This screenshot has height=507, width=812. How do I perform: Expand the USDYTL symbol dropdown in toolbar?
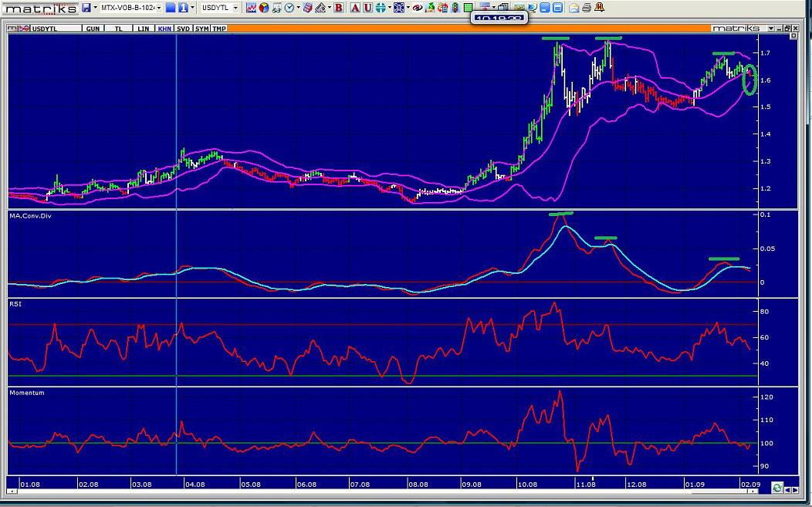tap(235, 8)
